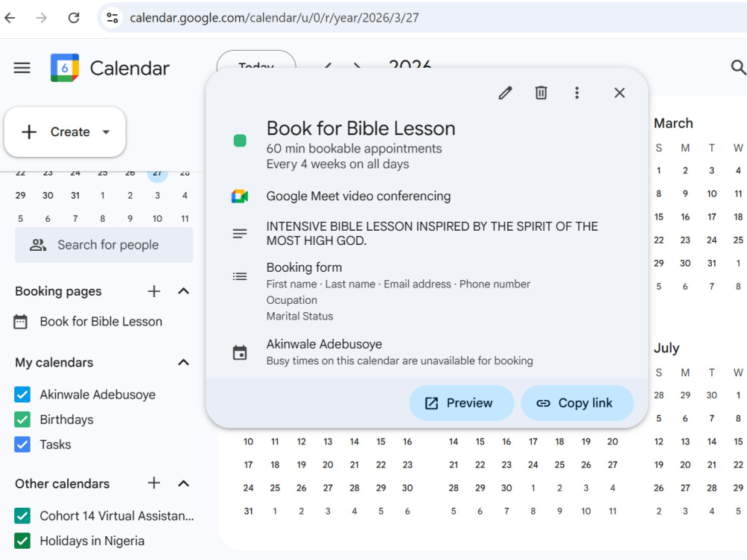Reload the browser page
This screenshot has width=747, height=560.
click(x=73, y=18)
